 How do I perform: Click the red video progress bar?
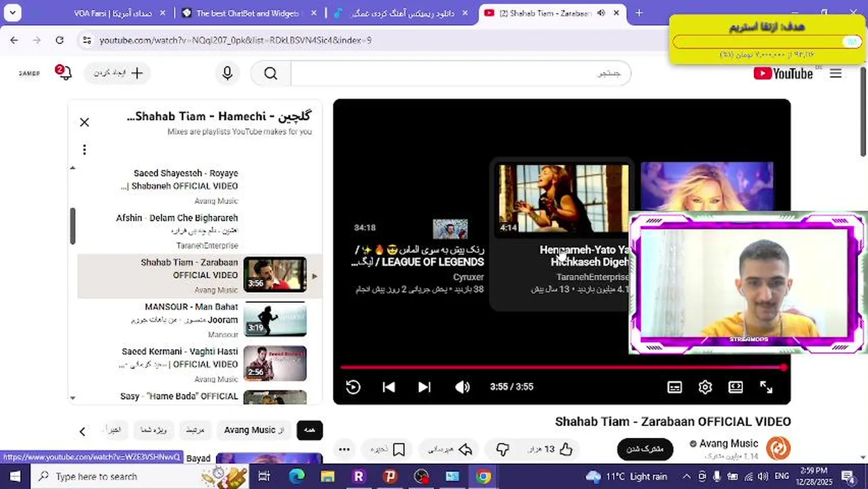(x=562, y=367)
